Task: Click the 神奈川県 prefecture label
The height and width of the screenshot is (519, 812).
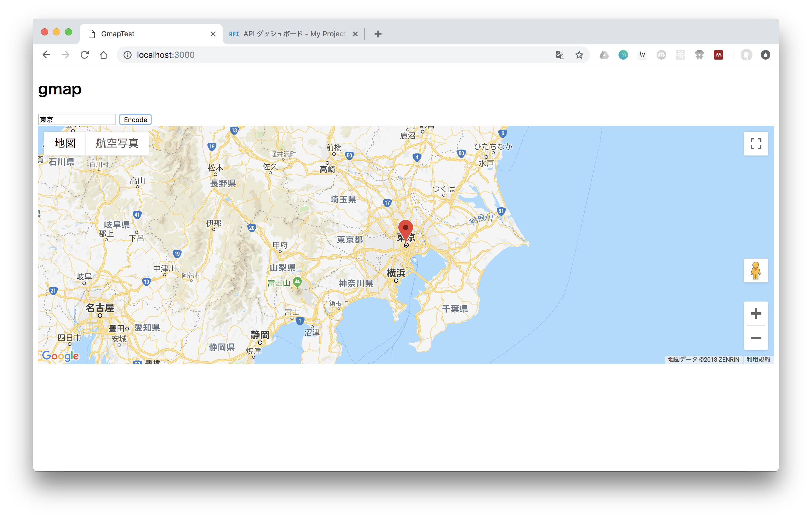Action: [x=356, y=283]
